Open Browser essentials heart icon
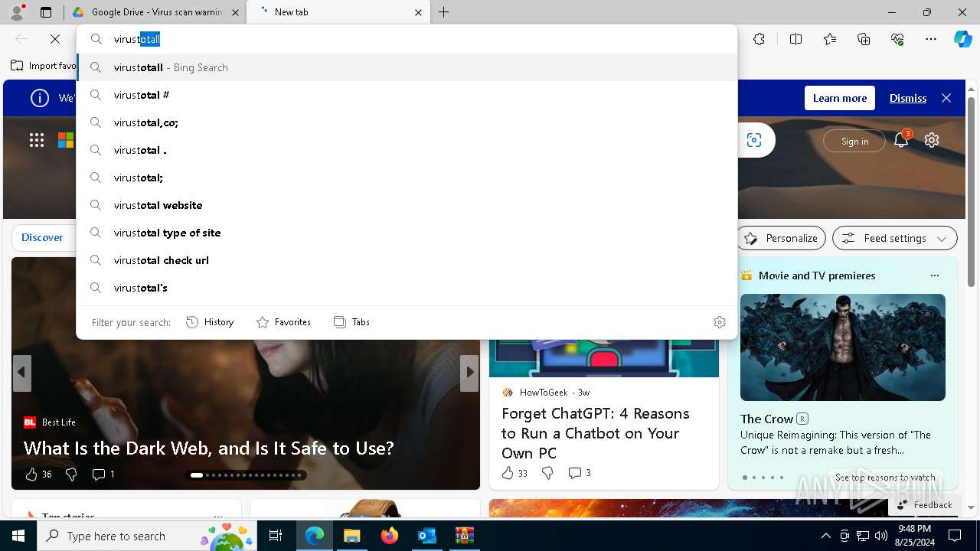 point(897,39)
